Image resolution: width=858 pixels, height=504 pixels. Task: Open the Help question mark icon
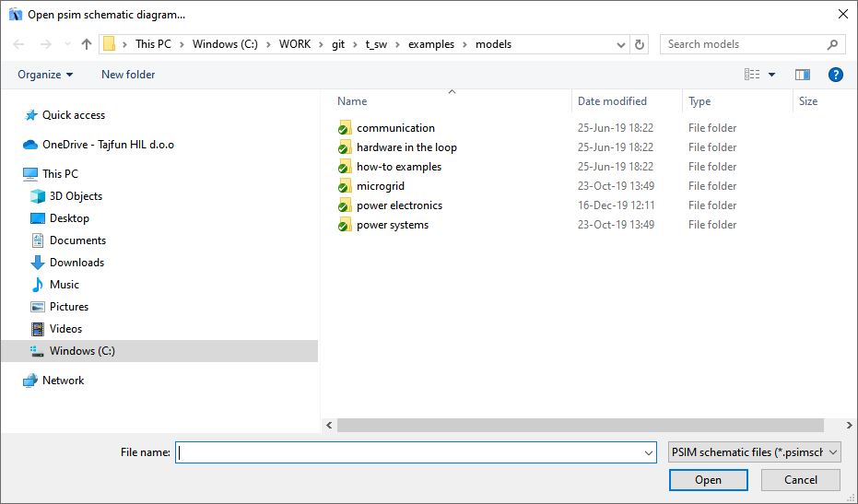point(835,75)
